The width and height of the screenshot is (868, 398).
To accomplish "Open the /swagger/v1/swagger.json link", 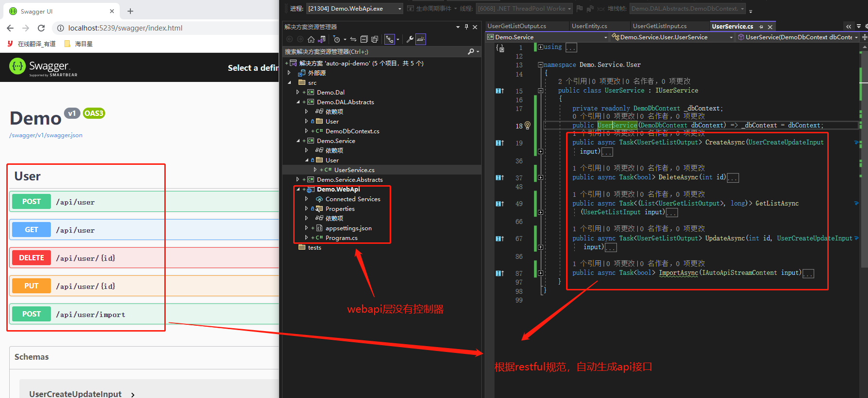I will pos(46,135).
